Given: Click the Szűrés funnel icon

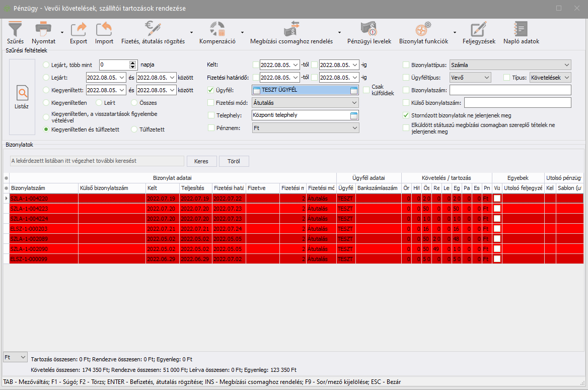Looking at the screenshot, I should coord(15,28).
